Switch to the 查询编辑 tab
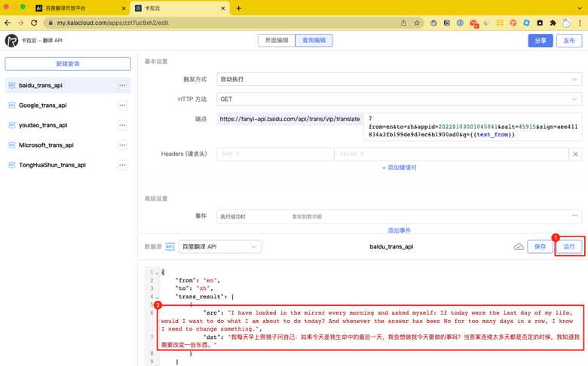The image size is (588, 366). point(314,41)
